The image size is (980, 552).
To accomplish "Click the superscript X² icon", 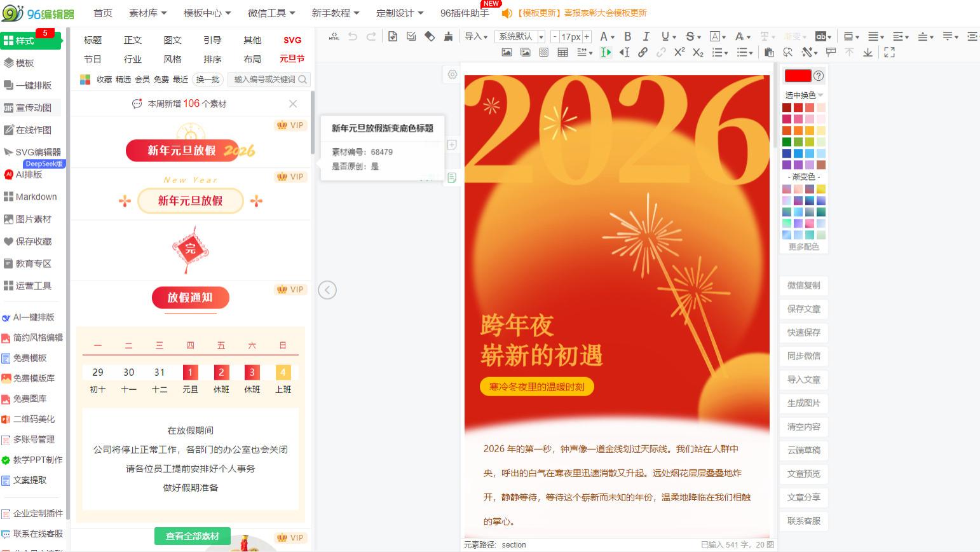I will (x=679, y=53).
